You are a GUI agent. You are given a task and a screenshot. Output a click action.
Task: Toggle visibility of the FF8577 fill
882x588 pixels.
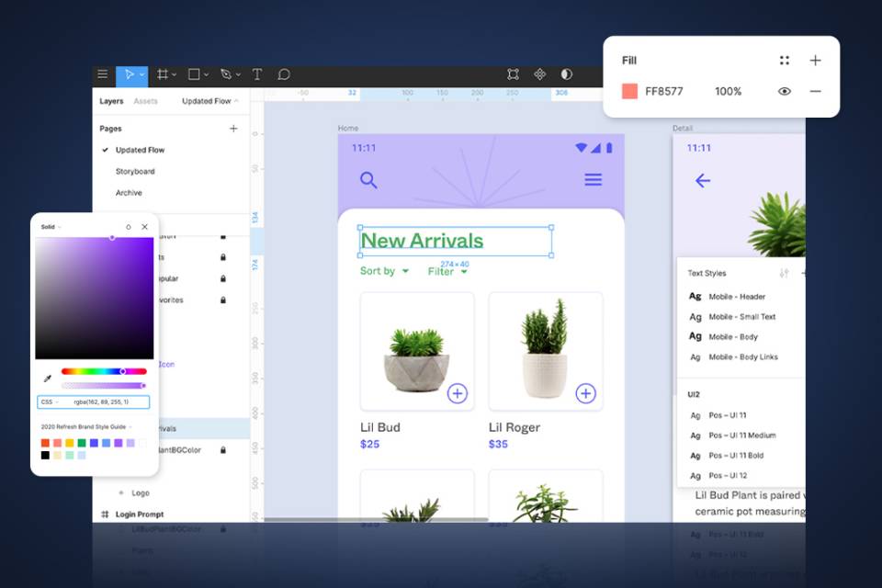784,92
